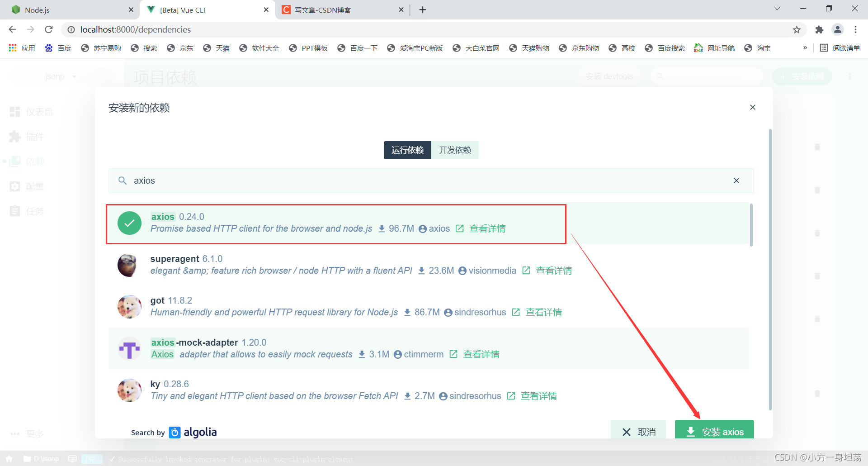868x466 pixels.
Task: Open a new browser tab
Action: tap(423, 10)
